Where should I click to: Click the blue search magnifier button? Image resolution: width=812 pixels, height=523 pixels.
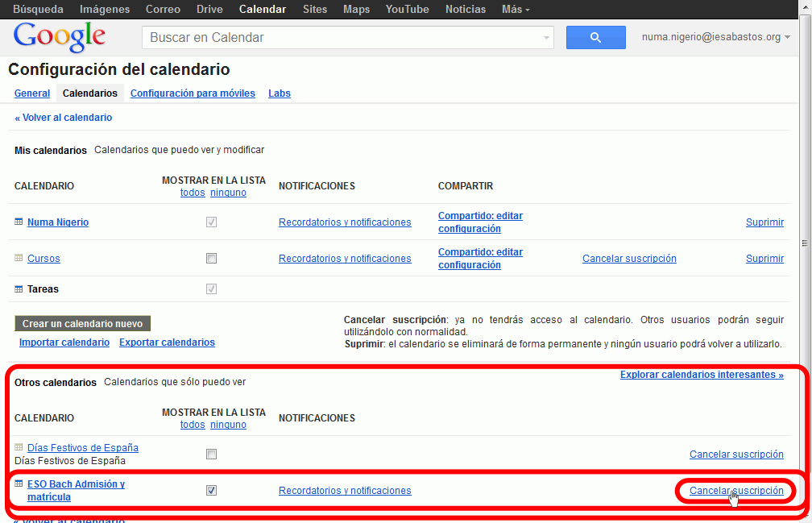point(595,37)
